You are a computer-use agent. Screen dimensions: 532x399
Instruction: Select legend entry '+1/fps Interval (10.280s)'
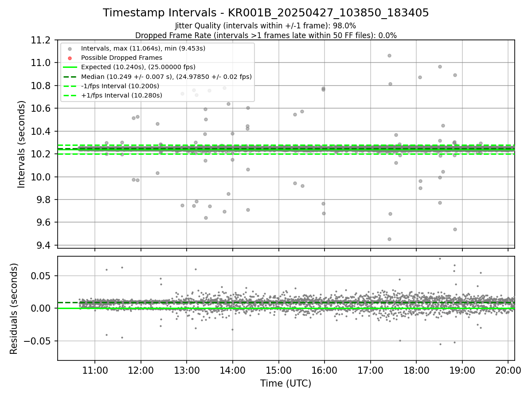tap(121, 95)
